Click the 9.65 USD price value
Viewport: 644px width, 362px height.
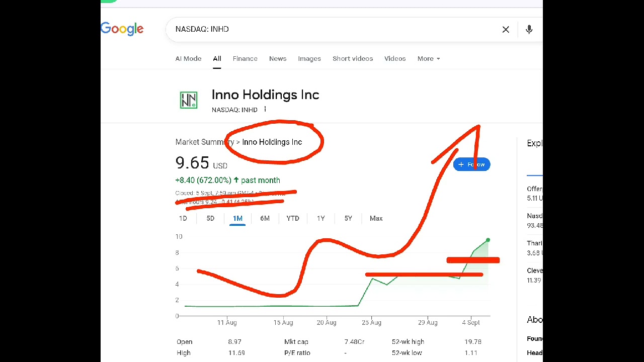pyautogui.click(x=201, y=163)
